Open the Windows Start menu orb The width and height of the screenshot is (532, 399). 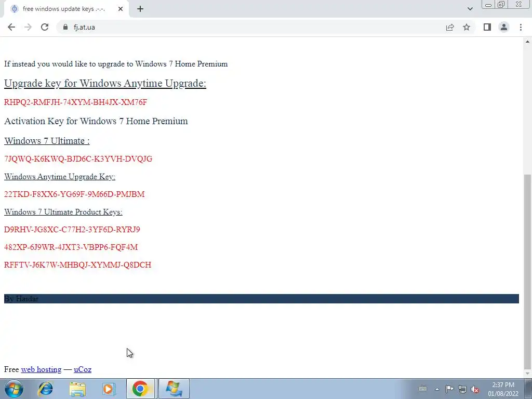(x=14, y=389)
